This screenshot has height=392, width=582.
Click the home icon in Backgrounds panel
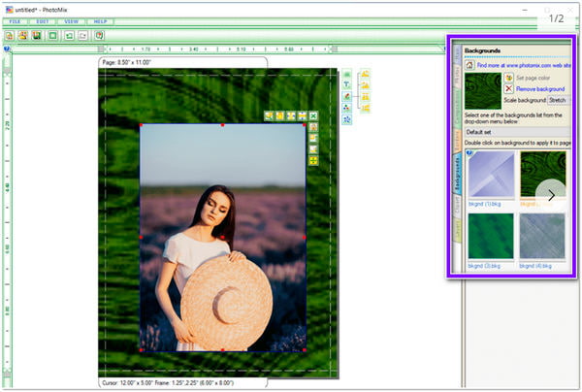[469, 65]
